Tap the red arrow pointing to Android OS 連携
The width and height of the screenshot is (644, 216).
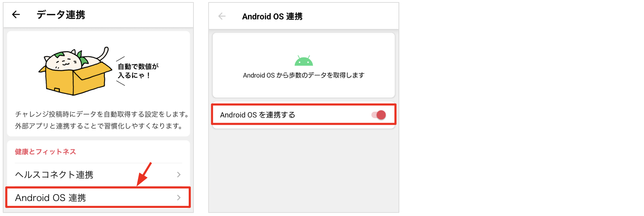pyautogui.click(x=144, y=174)
